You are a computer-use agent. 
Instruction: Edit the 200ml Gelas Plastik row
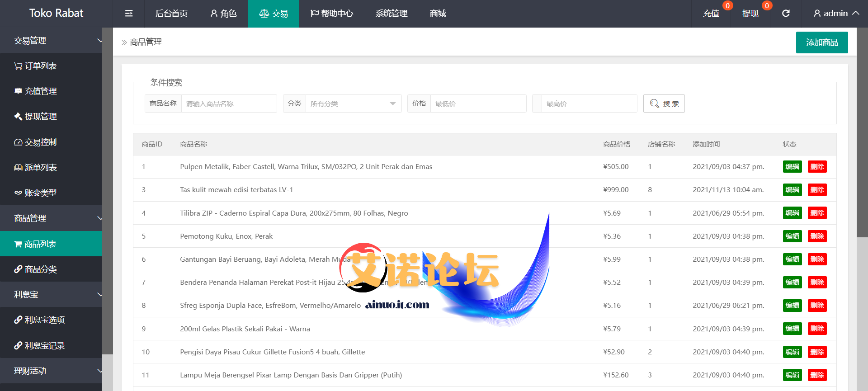point(792,329)
